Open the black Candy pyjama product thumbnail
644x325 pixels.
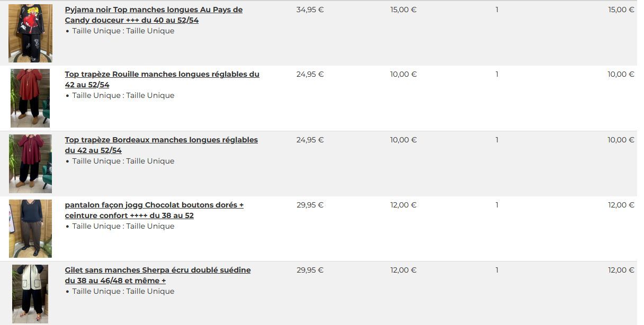click(x=30, y=33)
